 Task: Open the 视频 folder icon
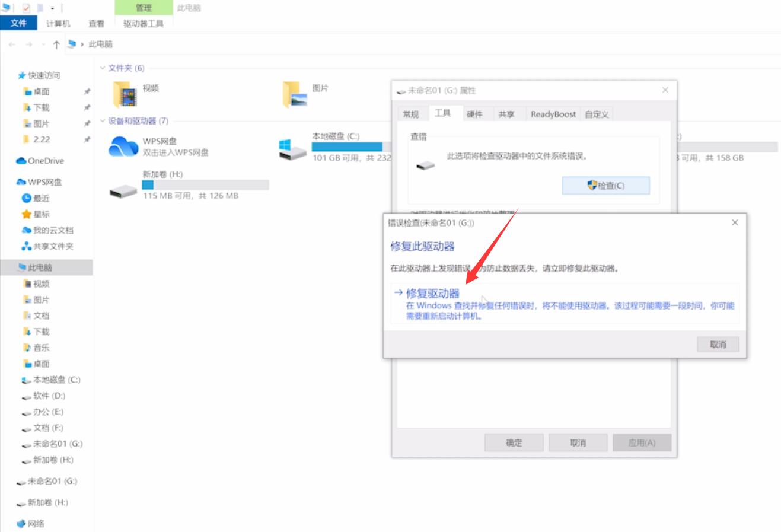125,94
